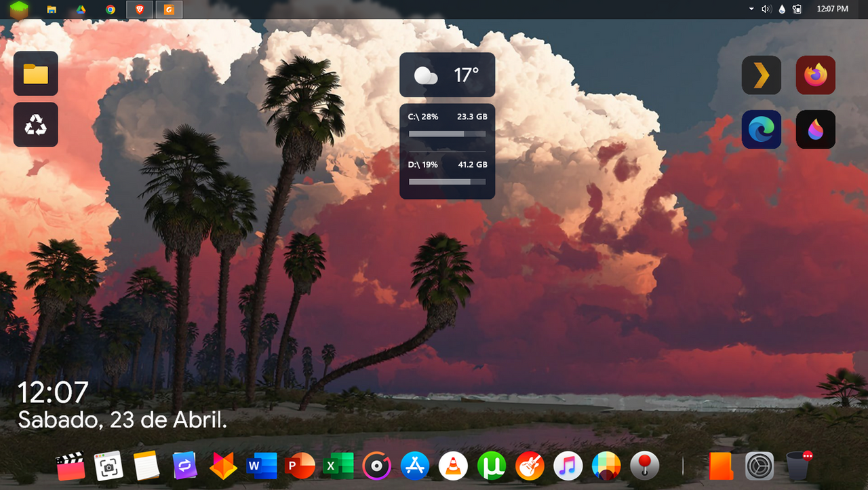
Task: Click the D:\ drive usage bar
Action: click(448, 182)
